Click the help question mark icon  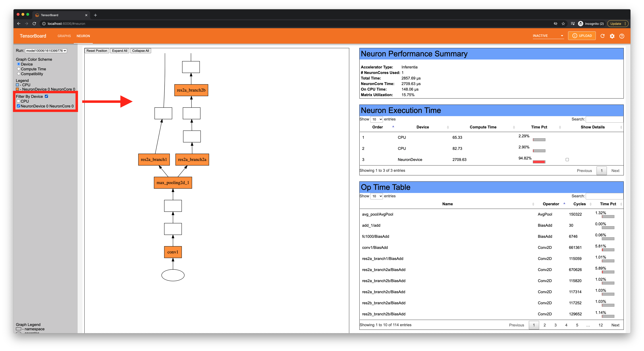[x=622, y=36]
